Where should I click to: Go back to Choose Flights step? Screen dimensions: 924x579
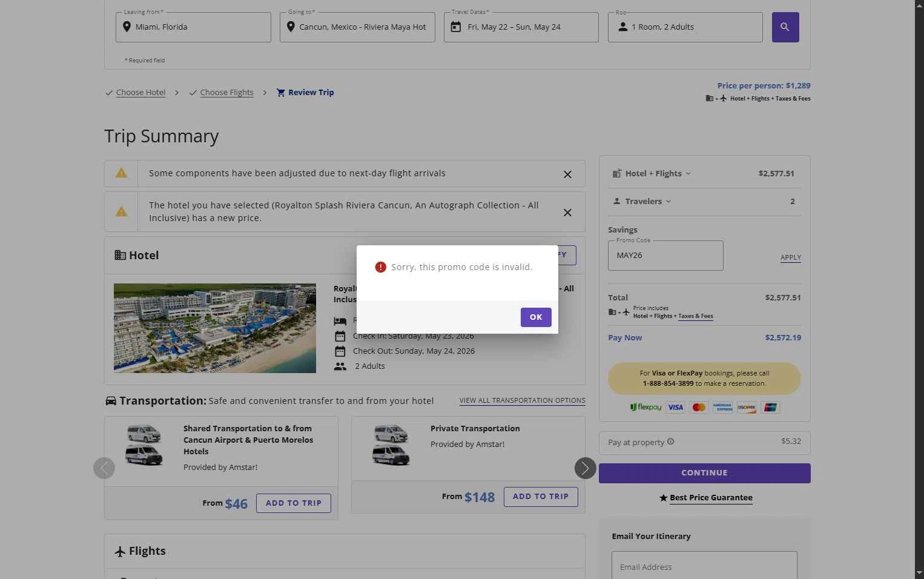(226, 93)
